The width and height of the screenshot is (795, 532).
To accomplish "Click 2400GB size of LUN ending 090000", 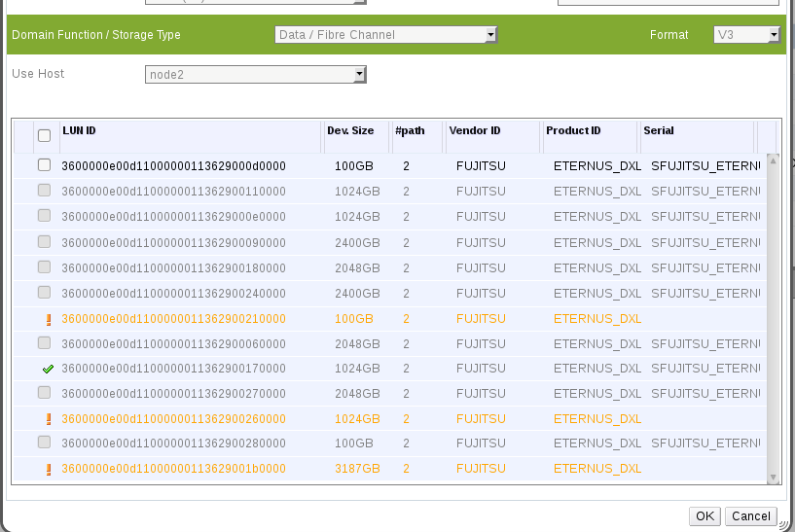I will click(357, 243).
